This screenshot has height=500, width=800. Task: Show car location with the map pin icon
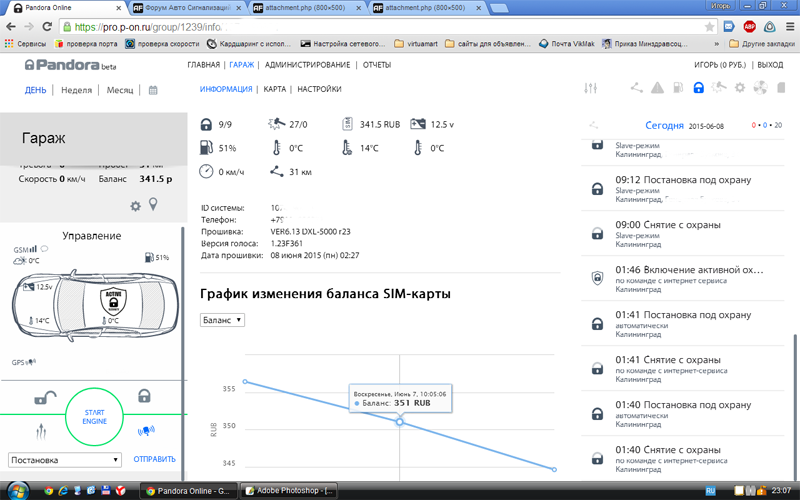(x=153, y=205)
